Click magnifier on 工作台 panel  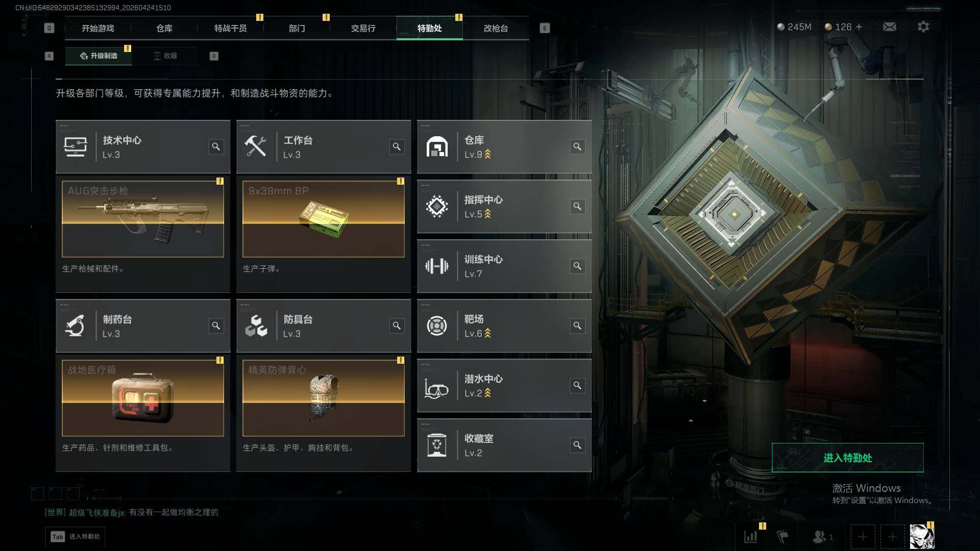pyautogui.click(x=397, y=147)
